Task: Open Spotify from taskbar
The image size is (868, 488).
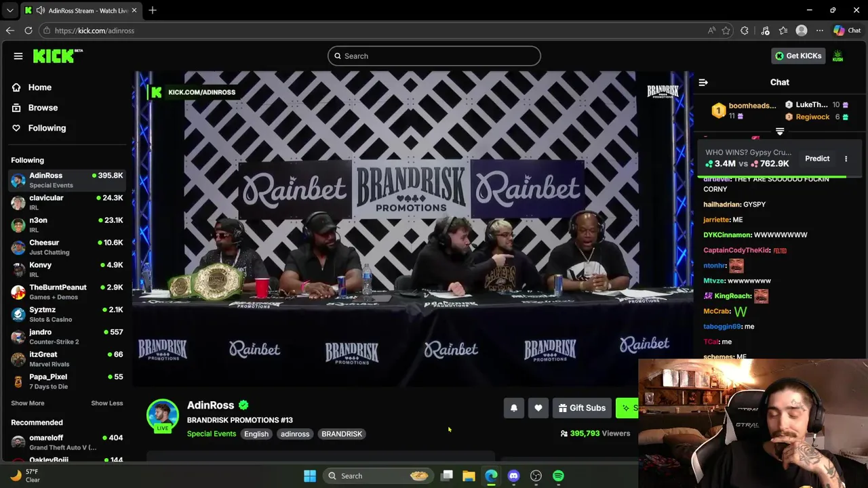Action: (x=558, y=476)
